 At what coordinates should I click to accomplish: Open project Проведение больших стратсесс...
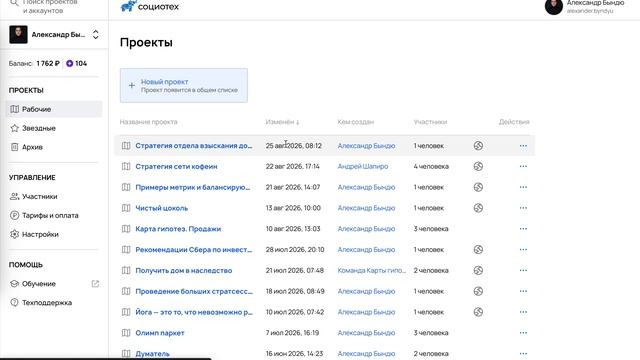[x=194, y=291]
